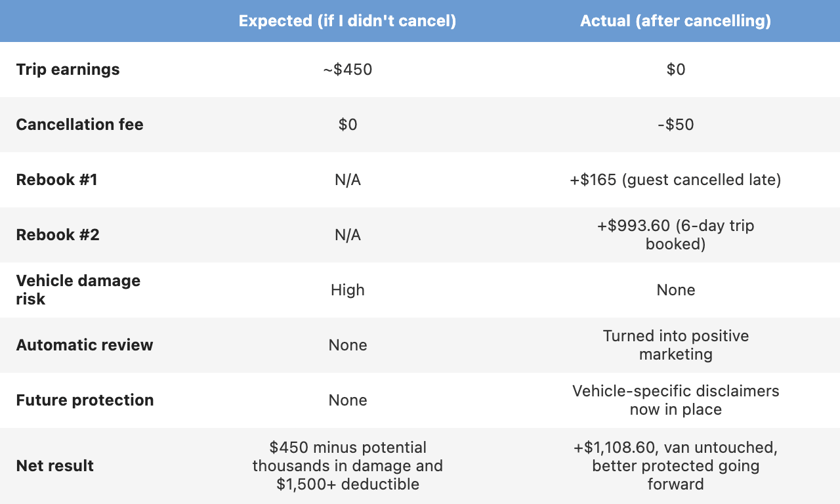Screen dimensions: 840x504
Task: Click the '-$50' cancellation fee cell
Action: 675,125
